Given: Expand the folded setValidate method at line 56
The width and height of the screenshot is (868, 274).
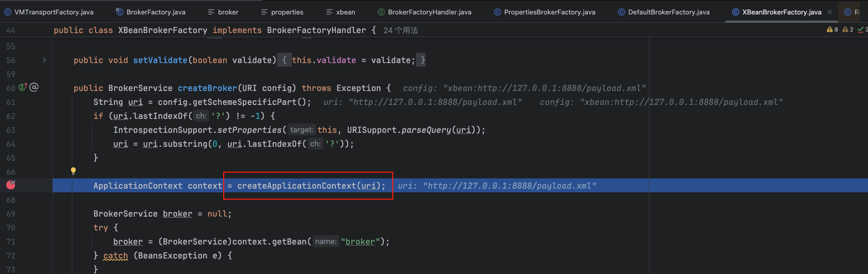Looking at the screenshot, I should coord(44,60).
